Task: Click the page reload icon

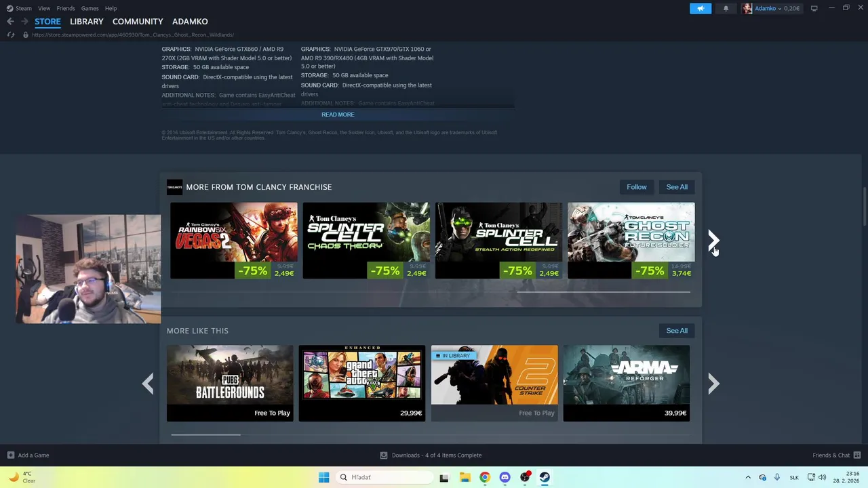Action: coord(10,35)
